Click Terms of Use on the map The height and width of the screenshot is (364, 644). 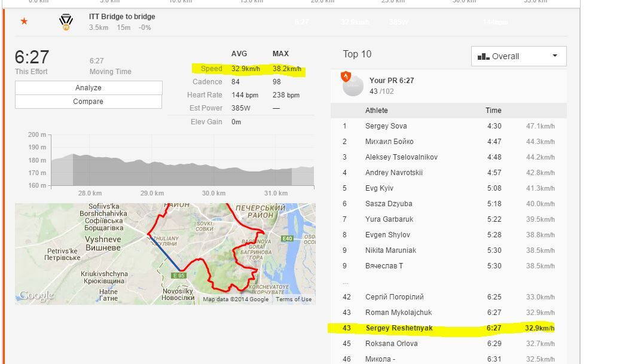[x=294, y=299]
